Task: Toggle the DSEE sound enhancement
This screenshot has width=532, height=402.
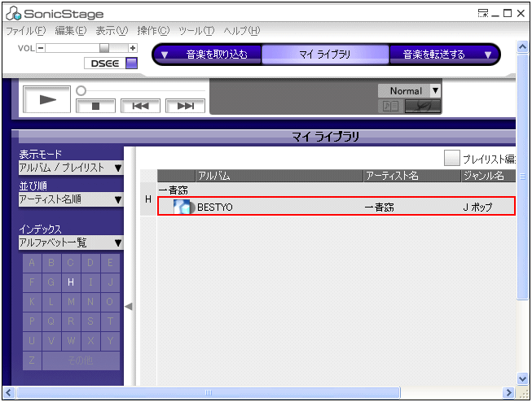Action: click(x=131, y=63)
